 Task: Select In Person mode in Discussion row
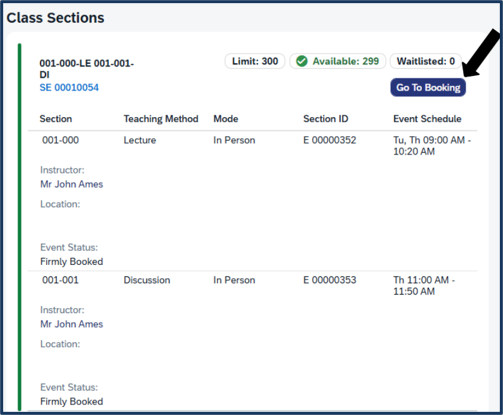[x=234, y=280]
